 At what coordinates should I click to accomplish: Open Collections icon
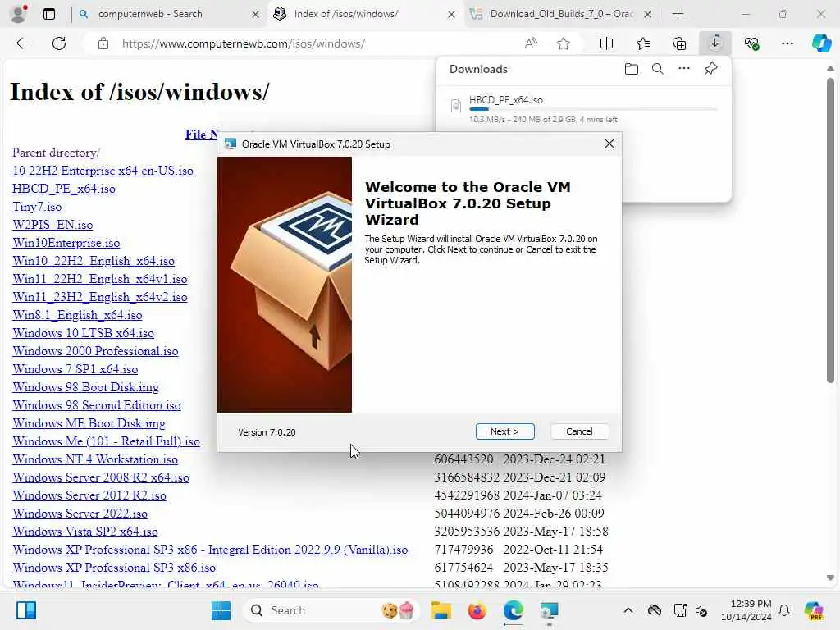pyautogui.click(x=678, y=43)
